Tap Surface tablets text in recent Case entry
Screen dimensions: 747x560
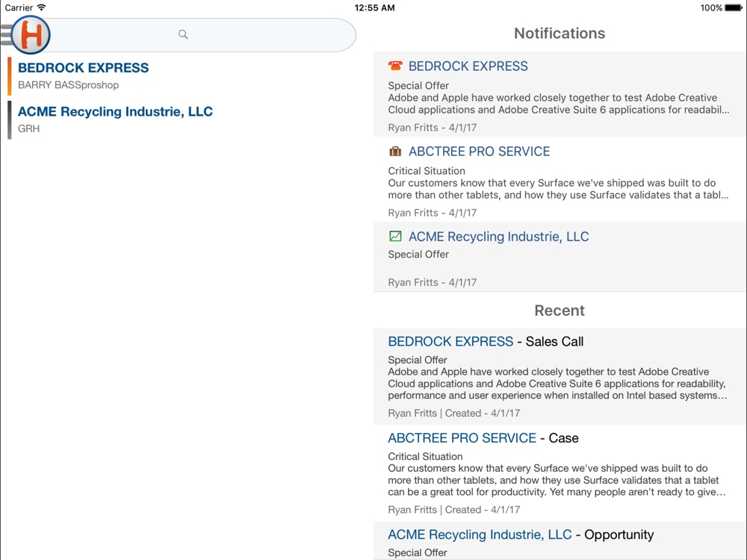[557, 480]
